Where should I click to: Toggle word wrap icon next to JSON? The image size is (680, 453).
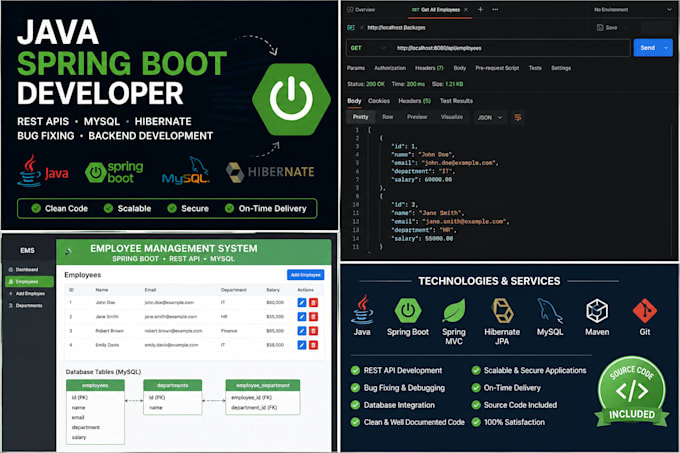click(518, 117)
